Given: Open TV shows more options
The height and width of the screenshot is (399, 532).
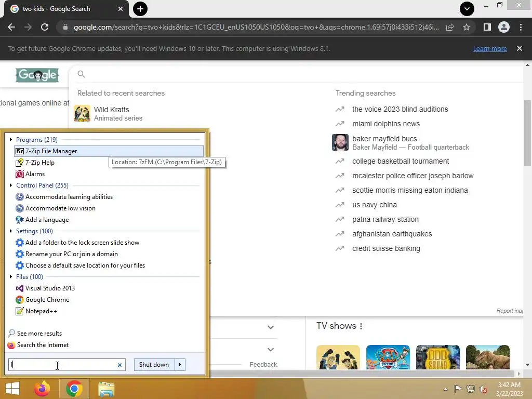Looking at the screenshot, I should tap(361, 326).
